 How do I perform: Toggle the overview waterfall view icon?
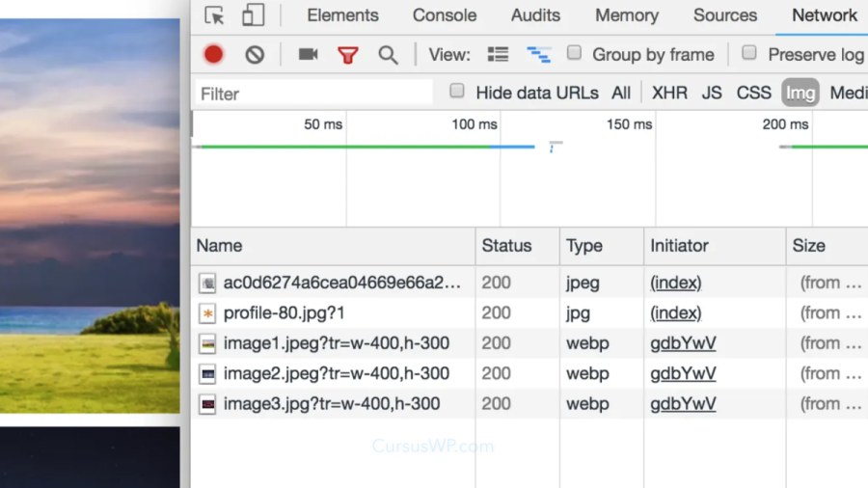tap(538, 54)
